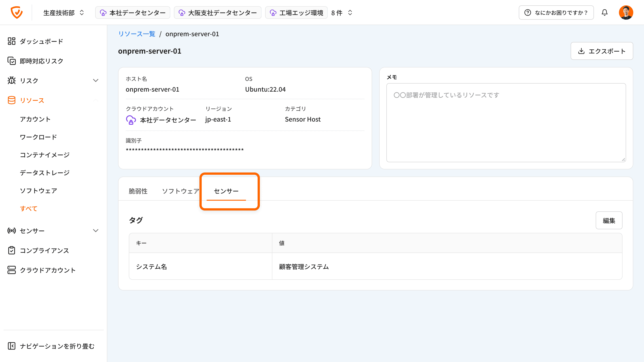The width and height of the screenshot is (644, 362).
Task: Switch to the ソフトウェア tab
Action: (180, 191)
